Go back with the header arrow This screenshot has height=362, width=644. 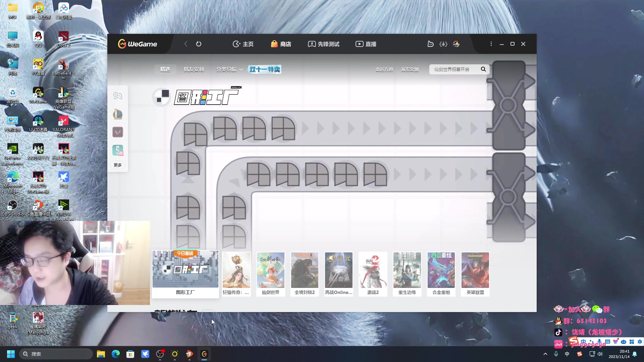click(x=186, y=44)
